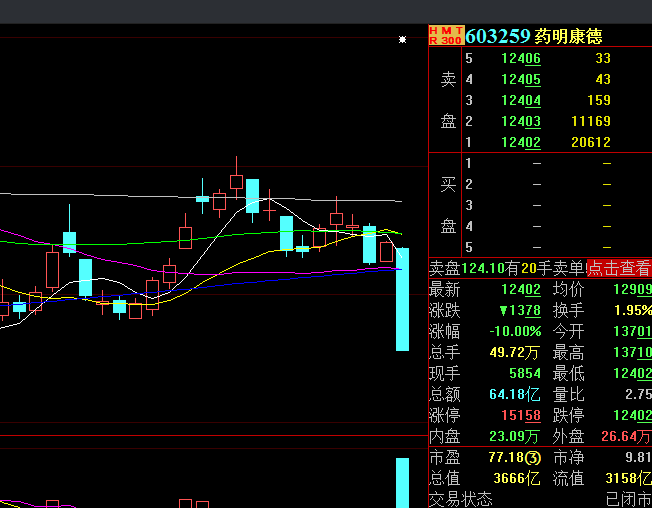Click the 买盘 buy-side panel label
653x508 pixels.
tap(447, 205)
